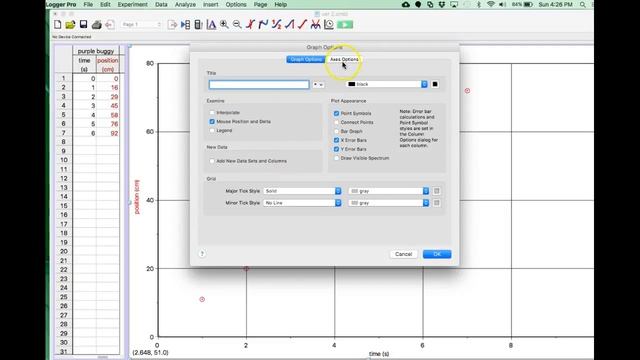Enable the Draw Visible Spectrum checkbox
The height and width of the screenshot is (360, 640).
[x=336, y=158]
